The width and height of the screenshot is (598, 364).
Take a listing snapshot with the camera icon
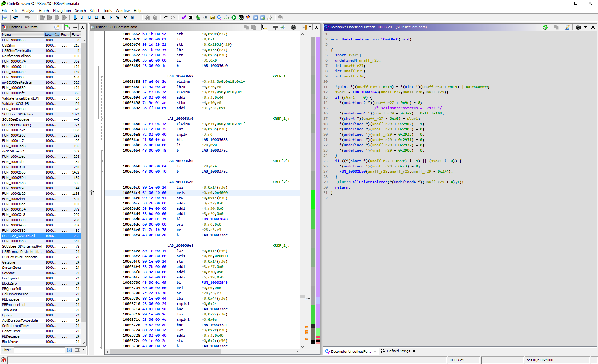coord(293,27)
